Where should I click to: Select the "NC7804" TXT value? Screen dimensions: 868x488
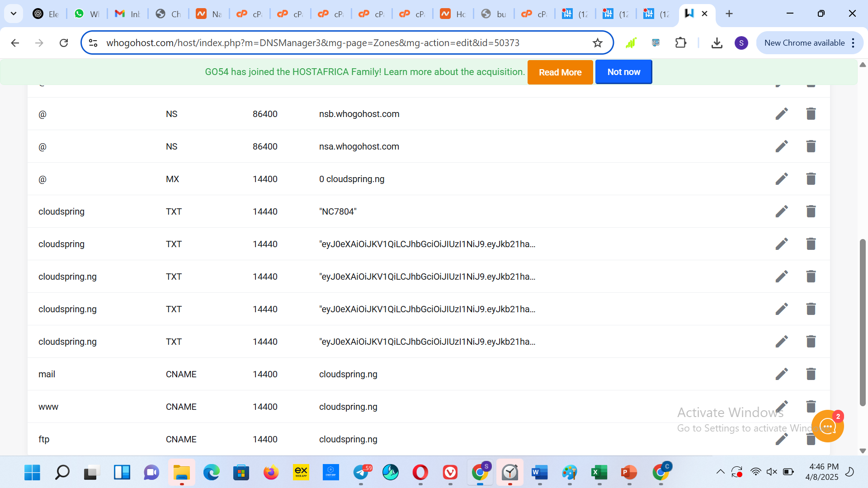click(x=338, y=211)
